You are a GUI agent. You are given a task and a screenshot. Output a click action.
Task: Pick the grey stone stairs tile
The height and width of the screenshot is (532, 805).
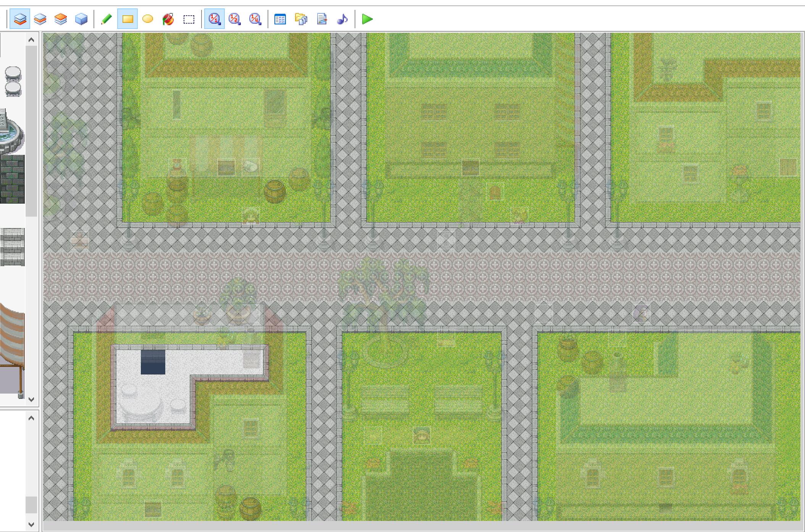[x=12, y=247]
